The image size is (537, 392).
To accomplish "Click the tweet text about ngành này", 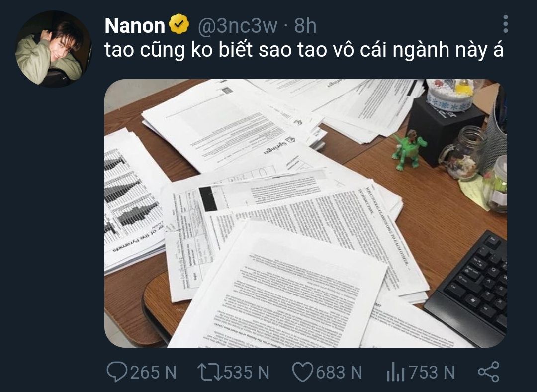I will pyautogui.click(x=304, y=50).
